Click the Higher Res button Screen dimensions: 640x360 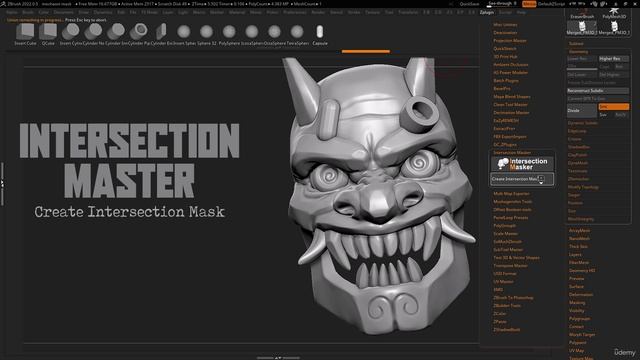tap(613, 59)
